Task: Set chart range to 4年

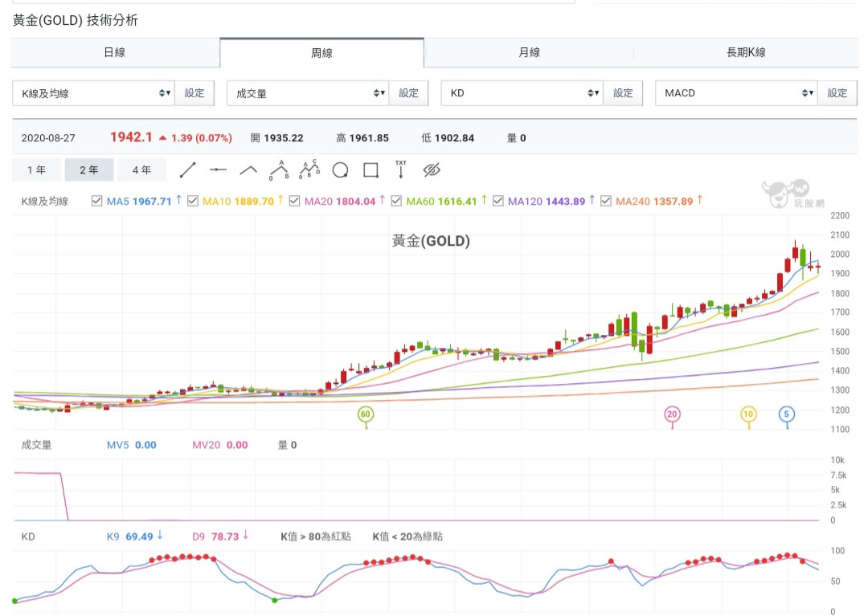Action: 141,170
